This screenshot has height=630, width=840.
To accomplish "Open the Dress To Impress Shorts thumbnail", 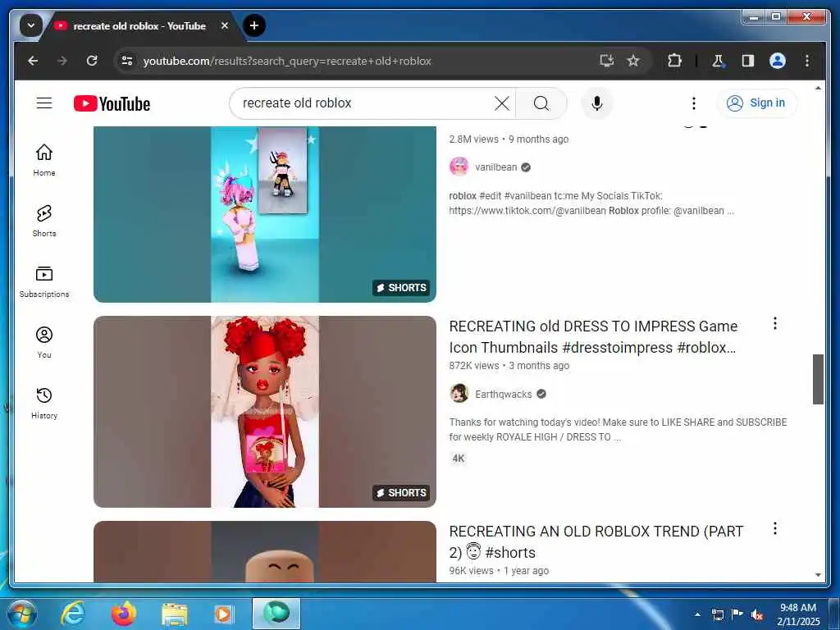I will tap(265, 412).
